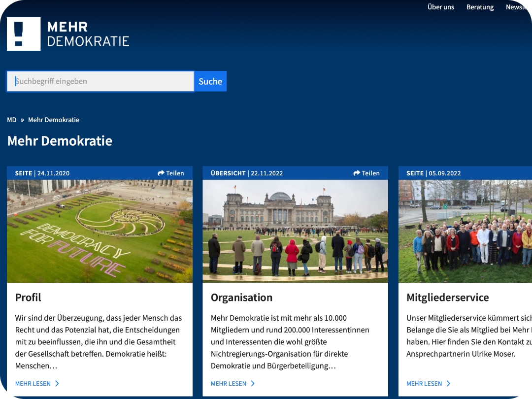Open MEHR LESEN link for Profil

(x=33, y=383)
